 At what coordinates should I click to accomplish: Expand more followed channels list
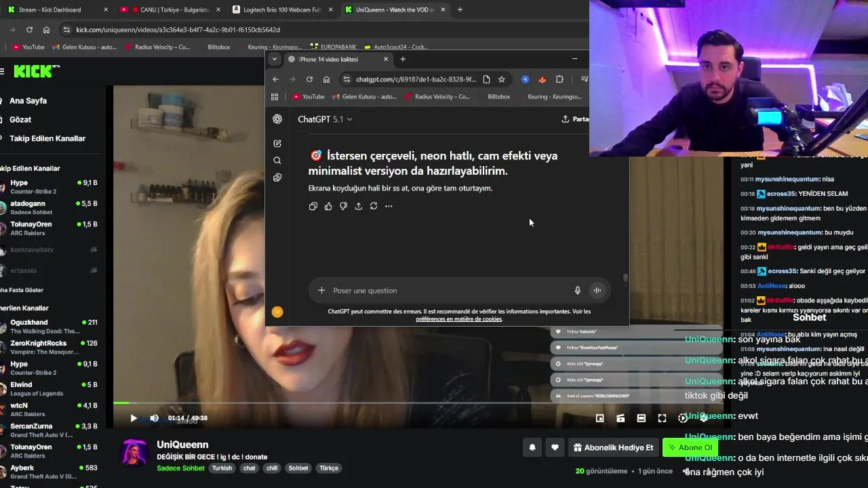coord(22,290)
